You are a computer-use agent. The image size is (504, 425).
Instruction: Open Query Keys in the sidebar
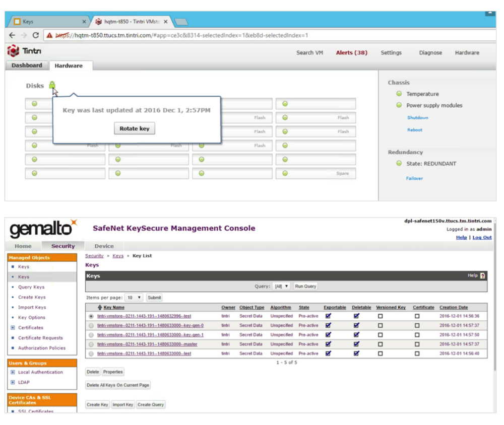coord(31,287)
